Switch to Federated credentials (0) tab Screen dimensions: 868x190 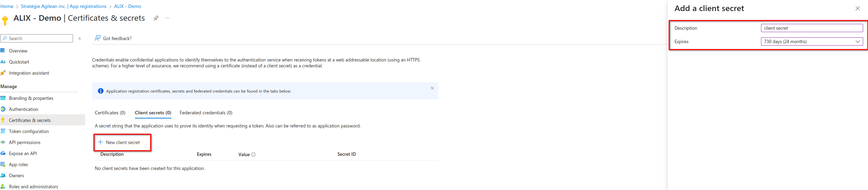(x=206, y=113)
